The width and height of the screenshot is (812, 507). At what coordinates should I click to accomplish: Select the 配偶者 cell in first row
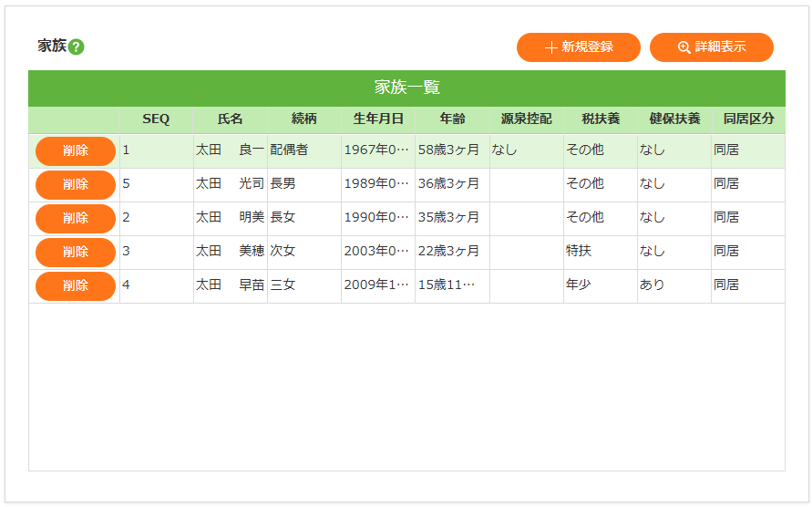pos(289,150)
